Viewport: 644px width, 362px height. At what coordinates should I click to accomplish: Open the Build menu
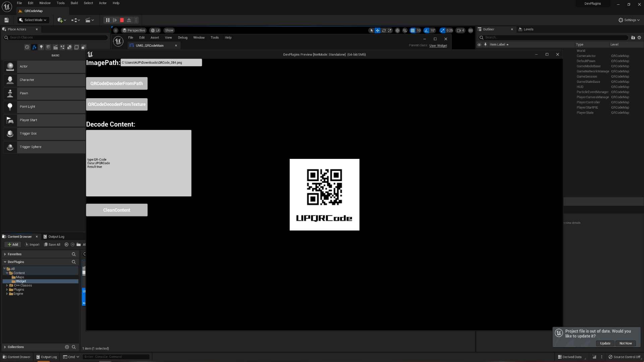[74, 3]
